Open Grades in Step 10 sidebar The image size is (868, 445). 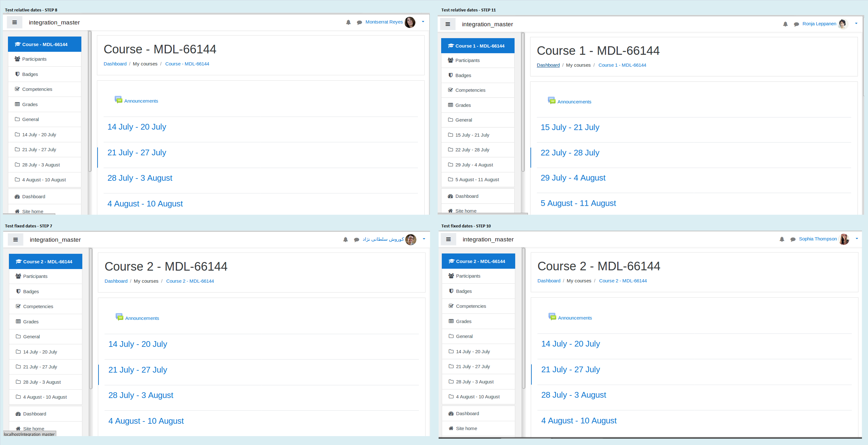click(478, 321)
